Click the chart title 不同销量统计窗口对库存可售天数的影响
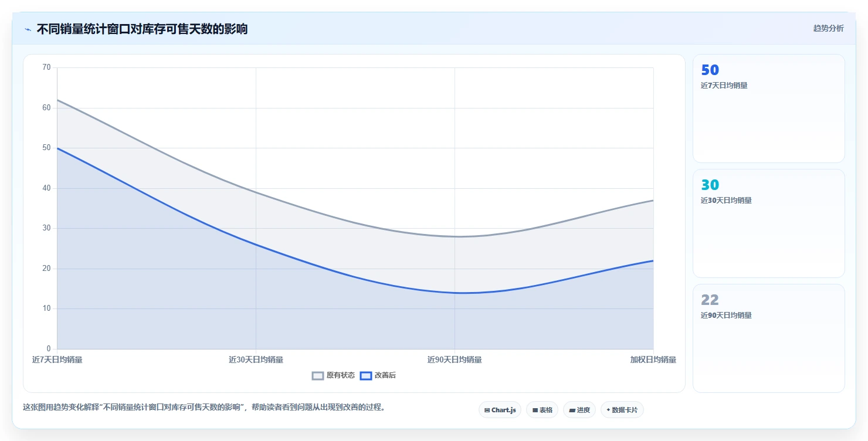This screenshot has width=868, height=441. [142, 29]
